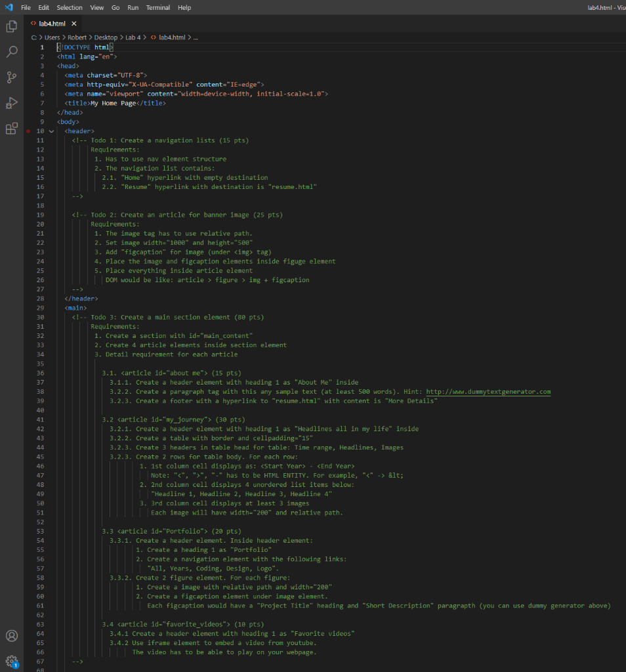
Task: Open the View menu
Action: [96, 7]
